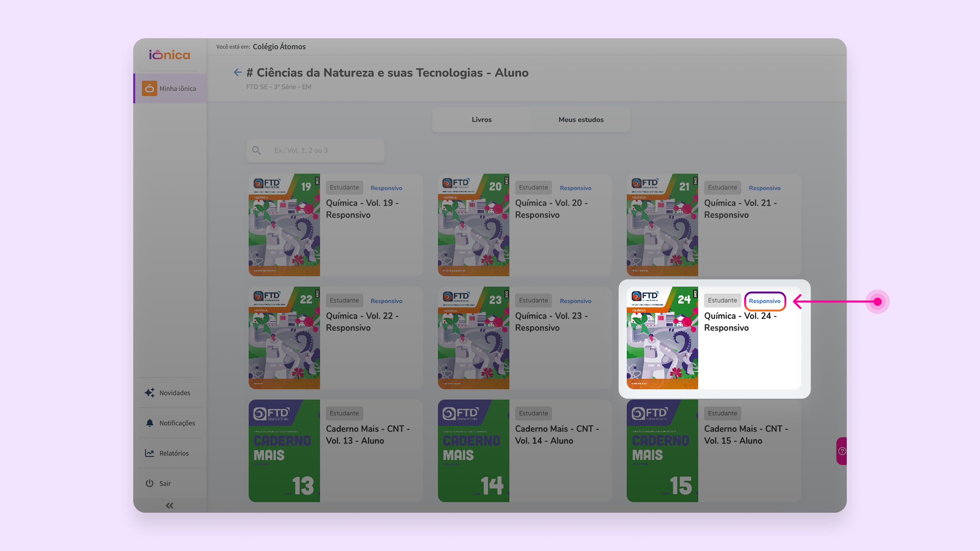Click title 'Caderno Mais - CNT - Vol. 14 - Aluno'
Viewport: 980px width, 551px height.
click(557, 435)
